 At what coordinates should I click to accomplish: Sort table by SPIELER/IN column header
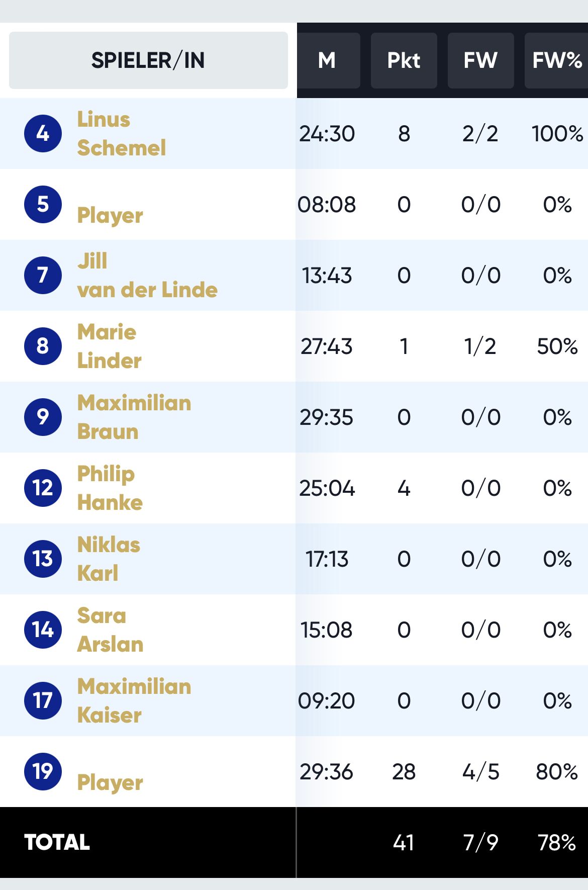(x=148, y=60)
